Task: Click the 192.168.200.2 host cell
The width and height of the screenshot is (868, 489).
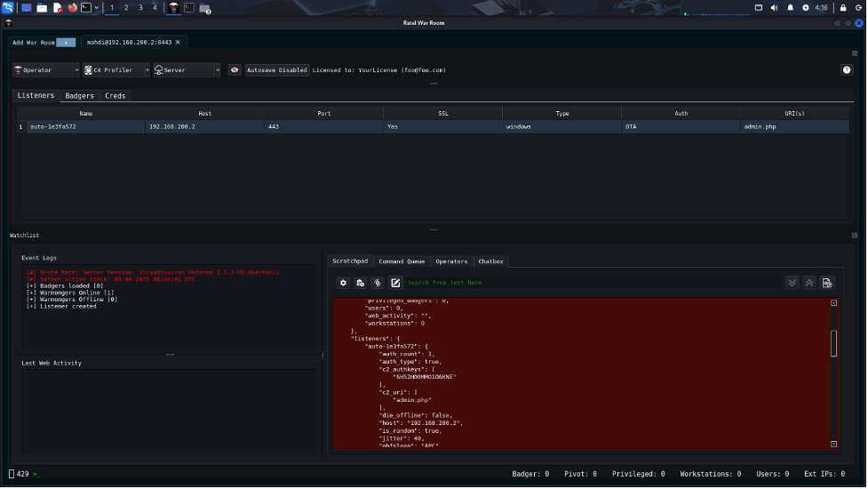Action: click(x=205, y=127)
